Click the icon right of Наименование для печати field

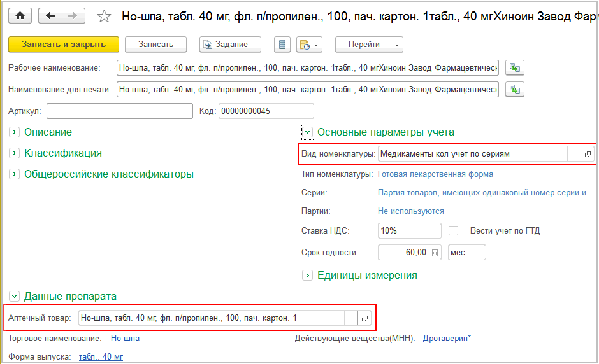[514, 90]
